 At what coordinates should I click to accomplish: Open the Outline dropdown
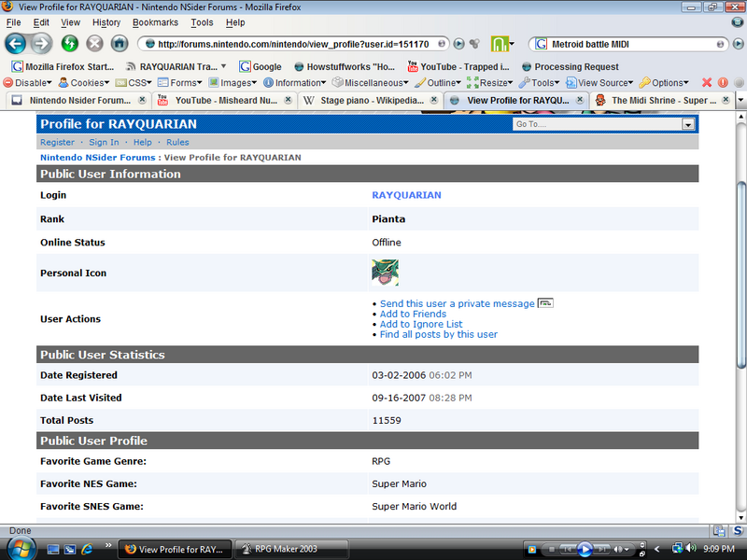[x=438, y=82]
